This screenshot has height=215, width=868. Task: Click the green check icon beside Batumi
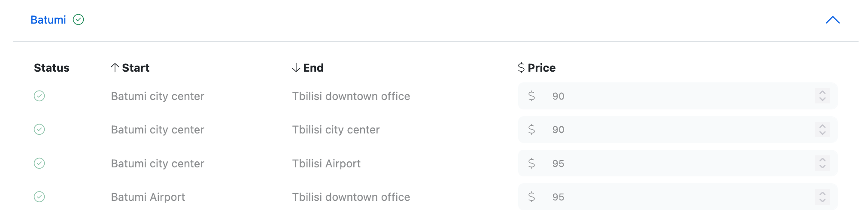[x=78, y=20]
